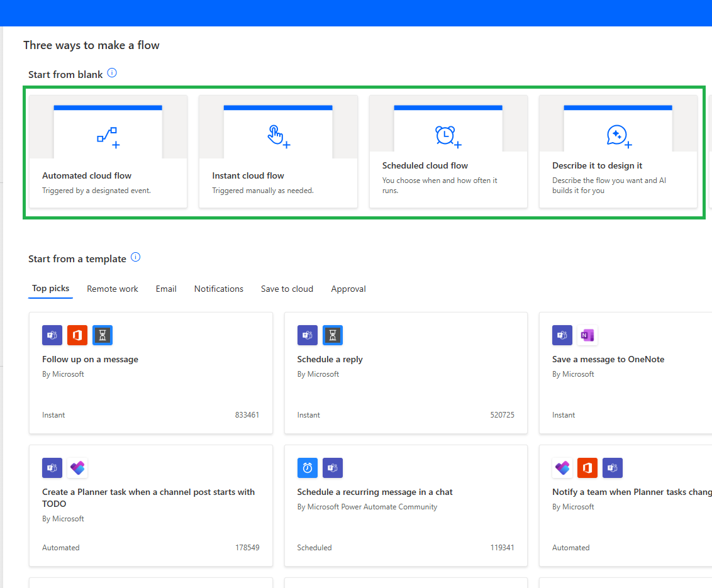Open the Email templates tab
Screen dimensions: 712x588
tap(166, 289)
